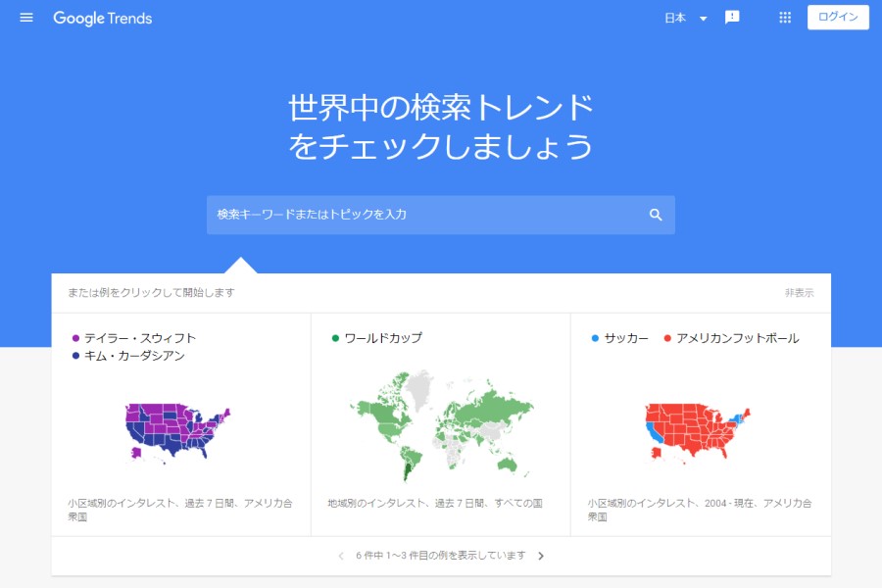Hide examples using 非表示 link

(x=799, y=293)
